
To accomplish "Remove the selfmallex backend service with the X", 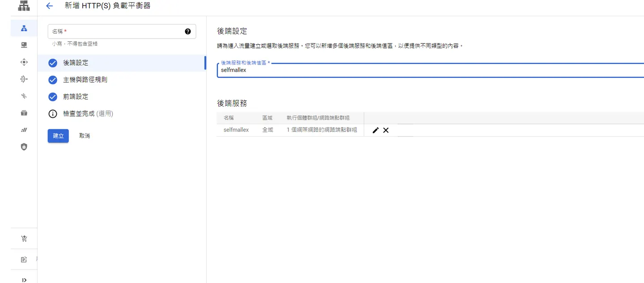I will point(386,130).
